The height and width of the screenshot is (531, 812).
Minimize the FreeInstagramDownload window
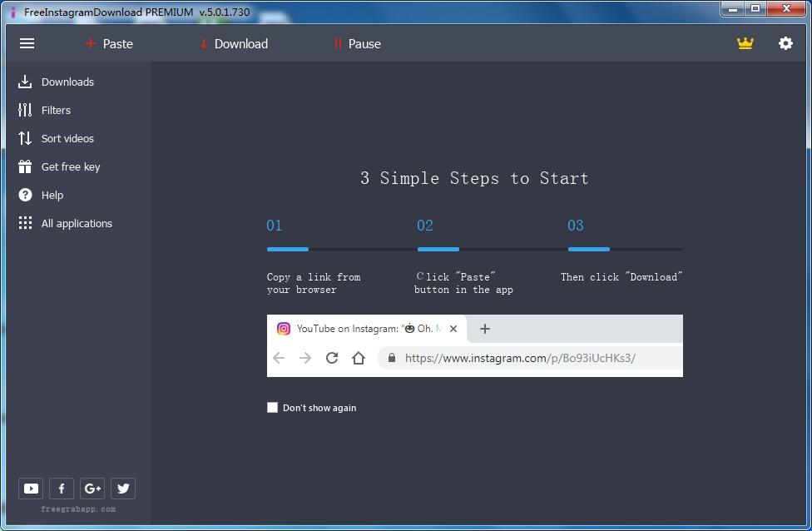click(732, 9)
